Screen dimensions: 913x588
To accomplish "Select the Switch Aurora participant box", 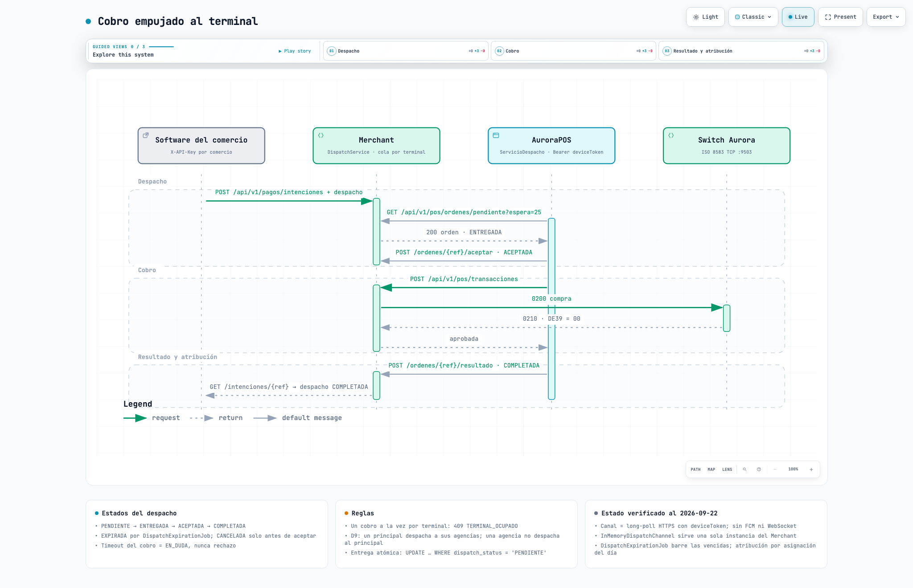I will 727,146.
